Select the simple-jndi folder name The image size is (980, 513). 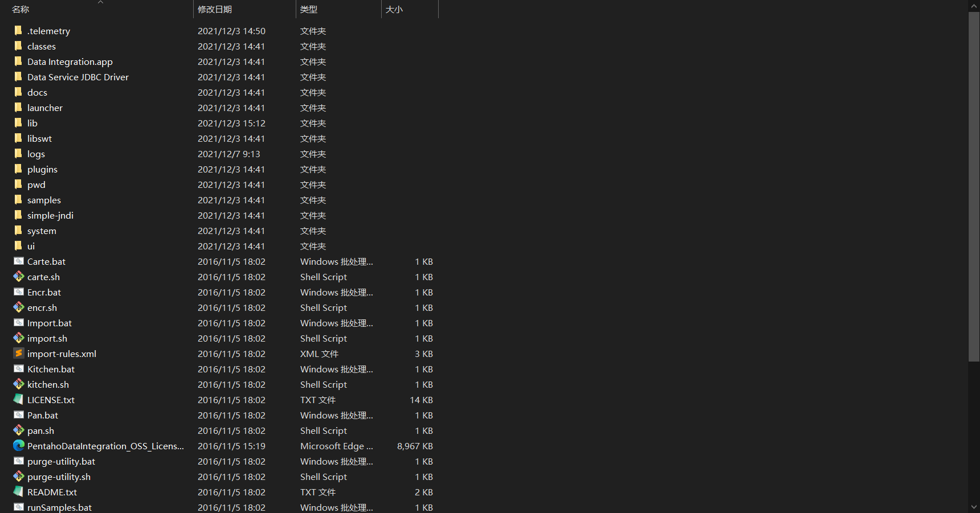point(50,215)
